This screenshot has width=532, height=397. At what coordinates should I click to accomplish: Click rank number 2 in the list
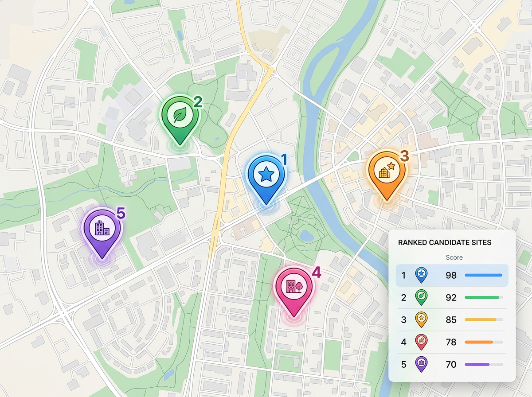(x=404, y=298)
